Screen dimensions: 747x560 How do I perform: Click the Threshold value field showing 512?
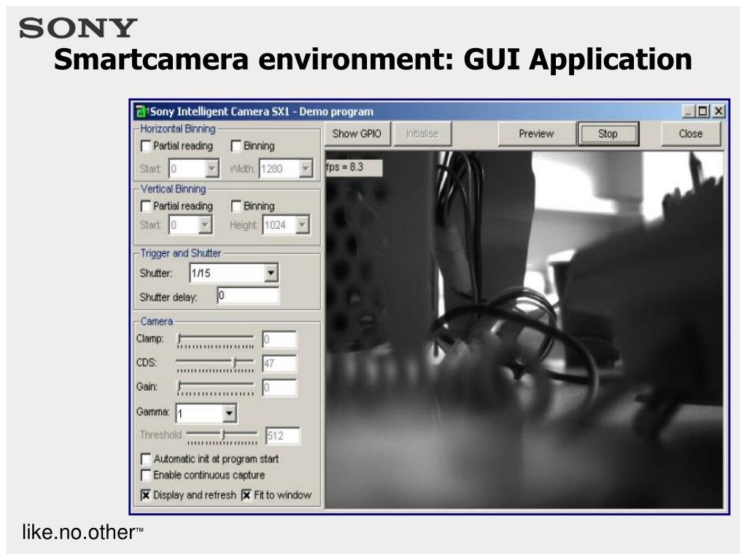[x=283, y=436]
